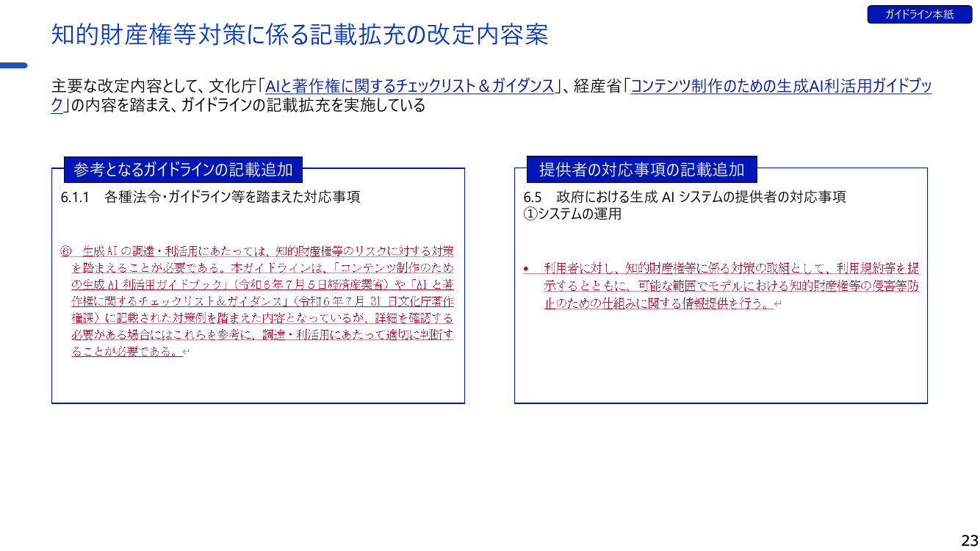Viewport: 980px width, 551px height.
Task: Select the slide title 知的財産権等対策に係る記載拡充の改定内容案
Action: [300, 35]
